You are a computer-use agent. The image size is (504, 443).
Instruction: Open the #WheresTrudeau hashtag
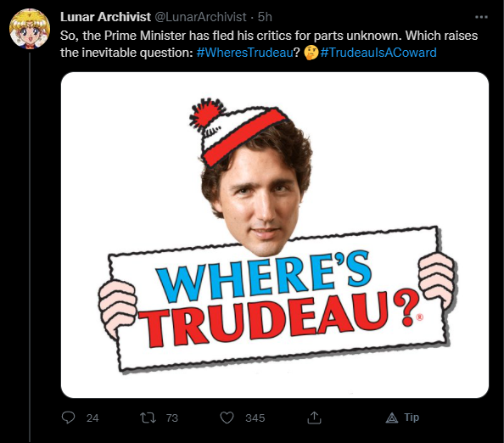click(245, 53)
